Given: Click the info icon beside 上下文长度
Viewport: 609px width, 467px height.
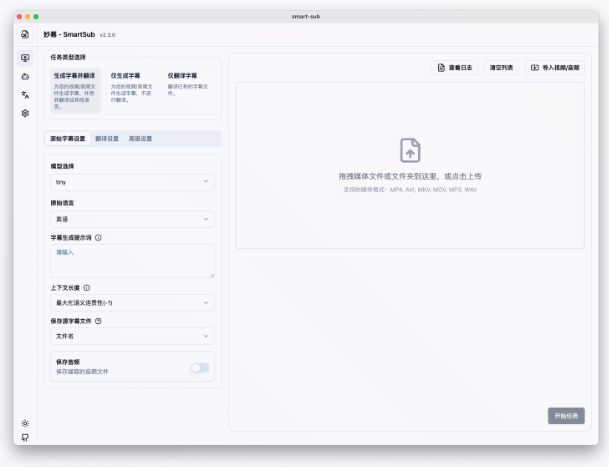Looking at the screenshot, I should (x=87, y=288).
